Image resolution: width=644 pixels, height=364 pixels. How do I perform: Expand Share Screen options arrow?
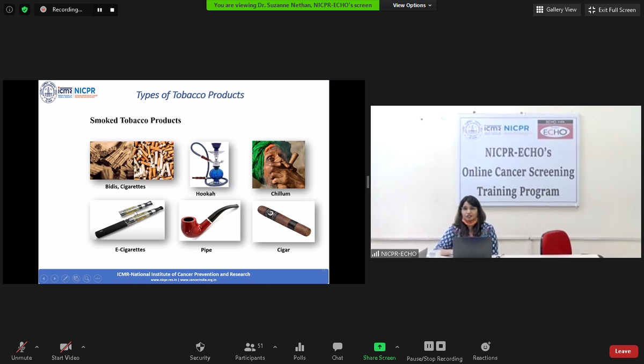(397, 347)
